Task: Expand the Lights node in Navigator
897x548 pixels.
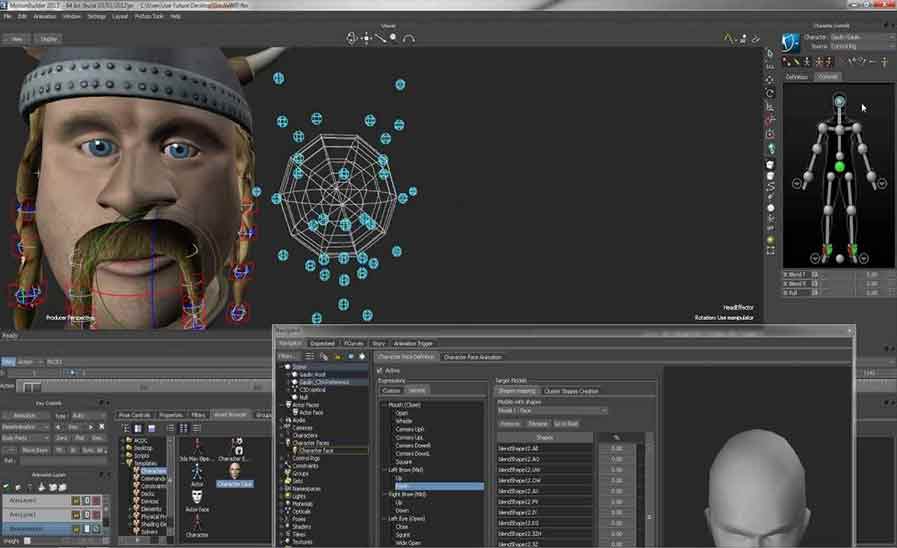Action: point(282,497)
